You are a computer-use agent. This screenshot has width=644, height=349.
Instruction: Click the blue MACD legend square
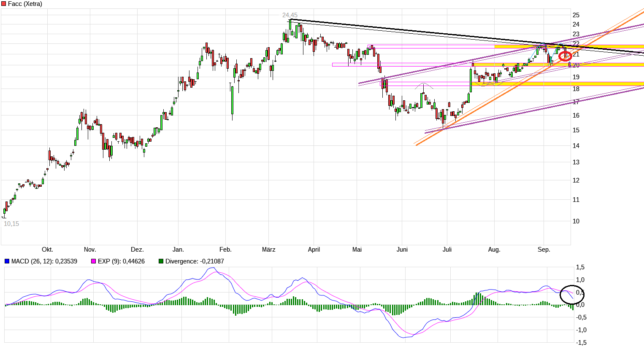click(7, 261)
